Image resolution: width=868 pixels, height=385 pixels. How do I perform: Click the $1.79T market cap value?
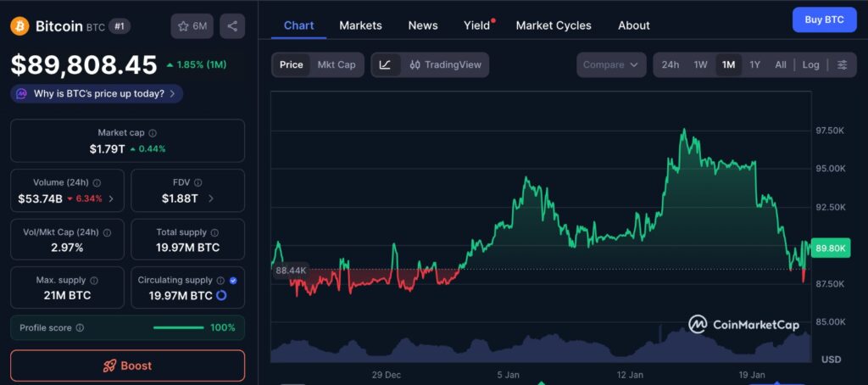point(108,149)
